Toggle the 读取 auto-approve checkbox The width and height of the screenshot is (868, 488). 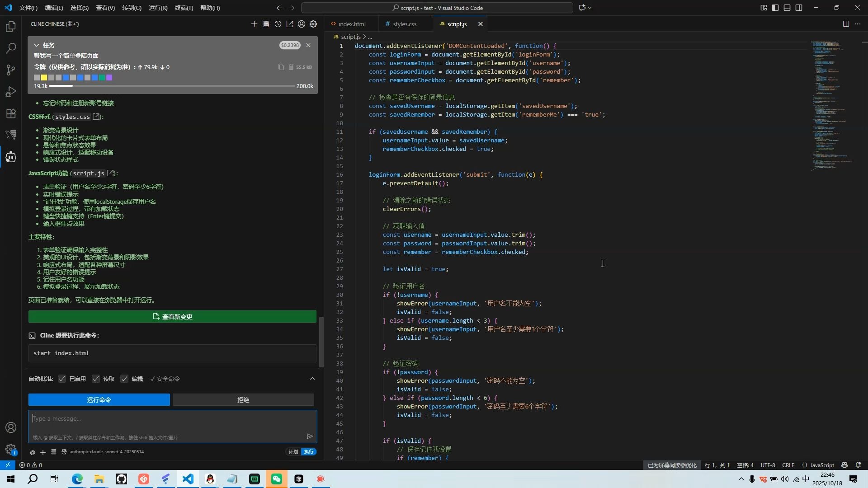click(96, 379)
